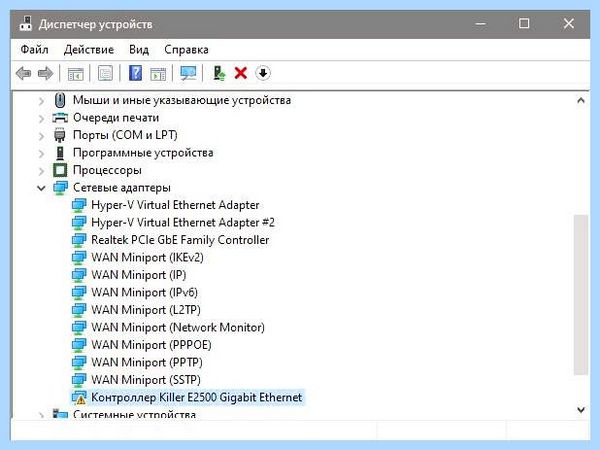Close the Диспетчер устройств window

pyautogui.click(x=569, y=24)
